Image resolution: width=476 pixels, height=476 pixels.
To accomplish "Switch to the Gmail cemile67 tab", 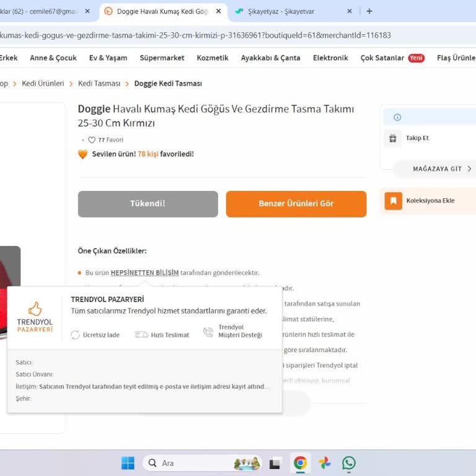I will pos(40,12).
